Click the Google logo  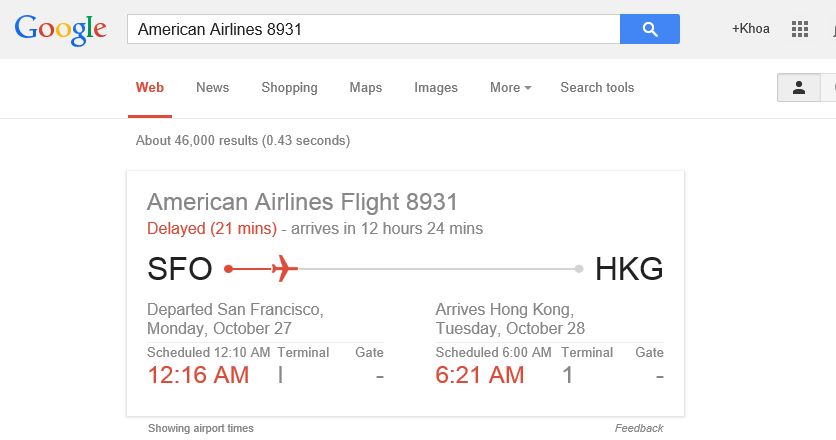point(61,29)
